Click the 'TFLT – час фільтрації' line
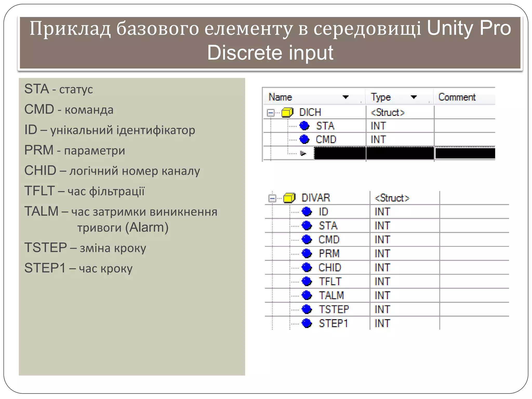 84,191
